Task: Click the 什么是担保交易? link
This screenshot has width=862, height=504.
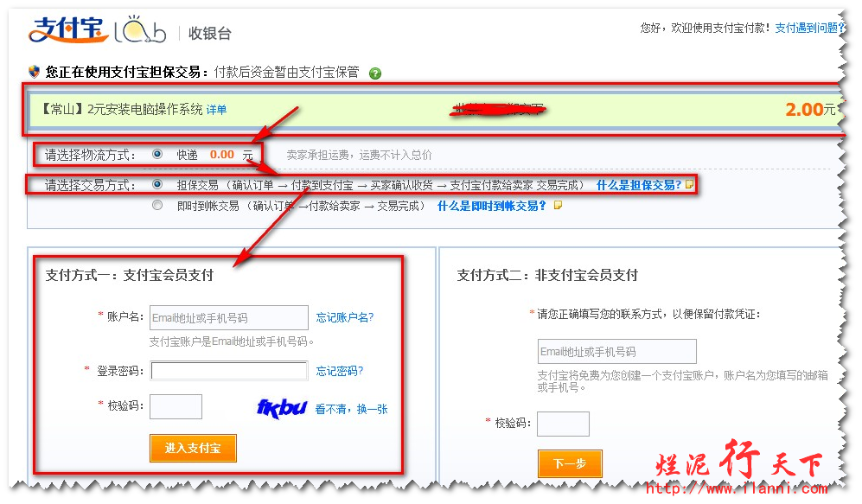Action: click(x=639, y=185)
